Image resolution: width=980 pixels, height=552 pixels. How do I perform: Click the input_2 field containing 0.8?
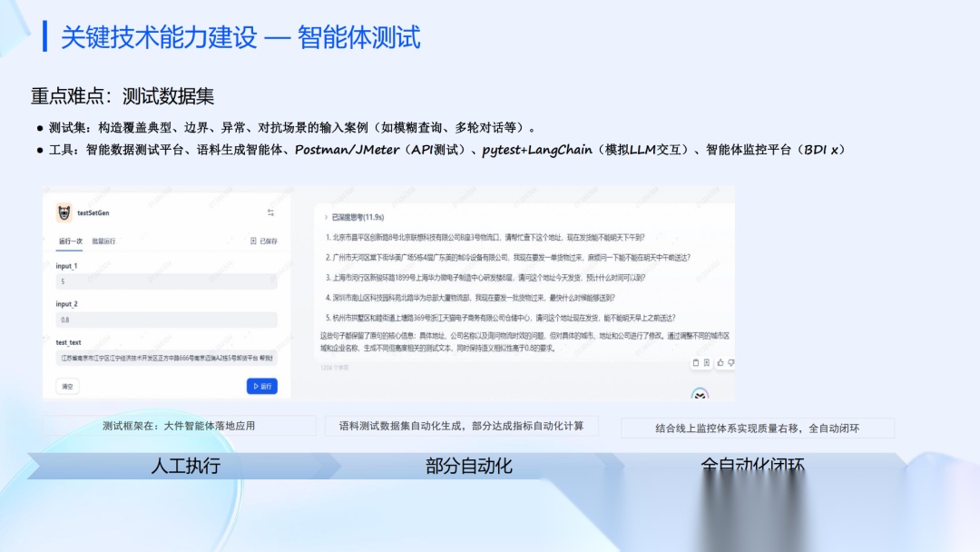point(166,320)
